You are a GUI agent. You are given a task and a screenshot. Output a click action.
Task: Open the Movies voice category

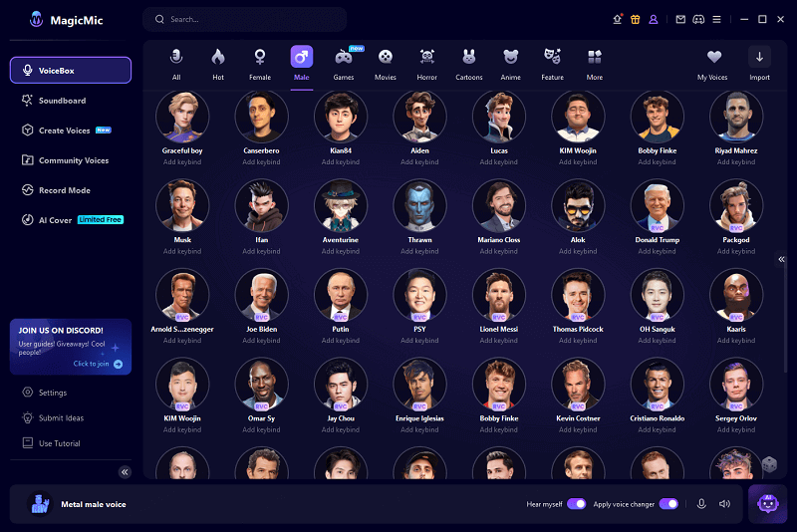(386, 64)
